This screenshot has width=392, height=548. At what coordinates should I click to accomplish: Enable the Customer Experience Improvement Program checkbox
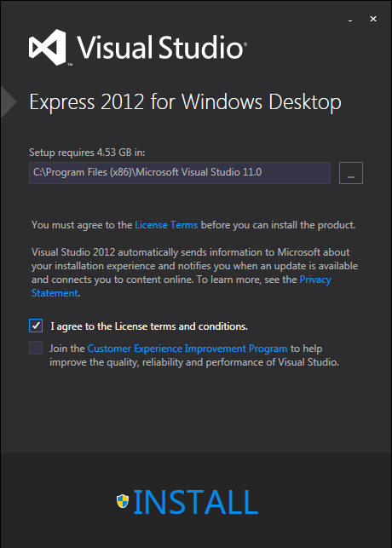tap(36, 348)
